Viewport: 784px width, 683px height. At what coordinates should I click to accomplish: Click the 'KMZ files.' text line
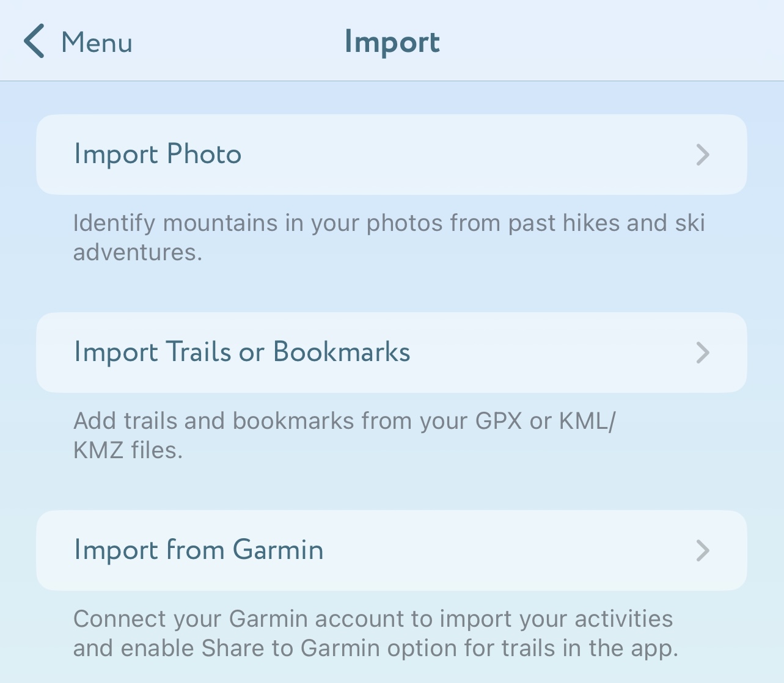click(x=128, y=450)
